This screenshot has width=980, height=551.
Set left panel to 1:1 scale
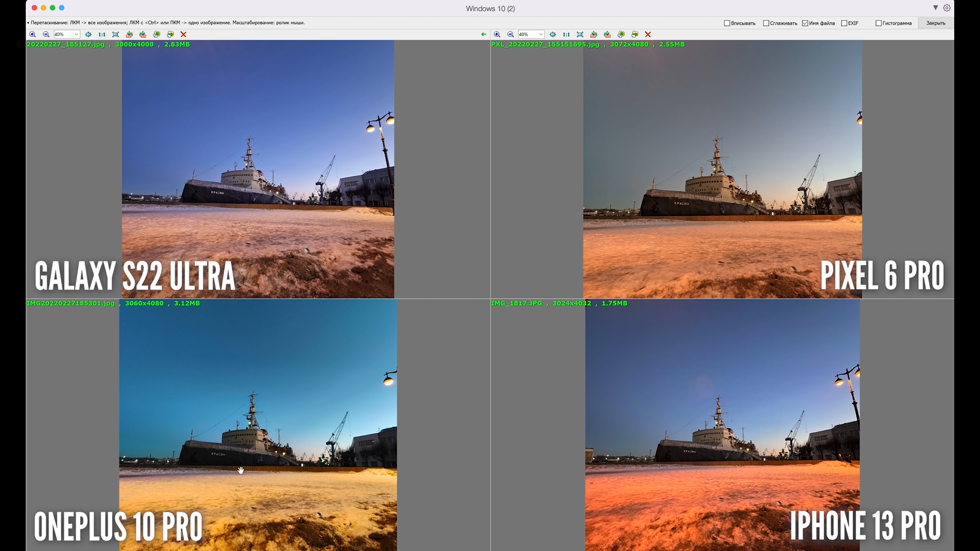click(x=102, y=34)
